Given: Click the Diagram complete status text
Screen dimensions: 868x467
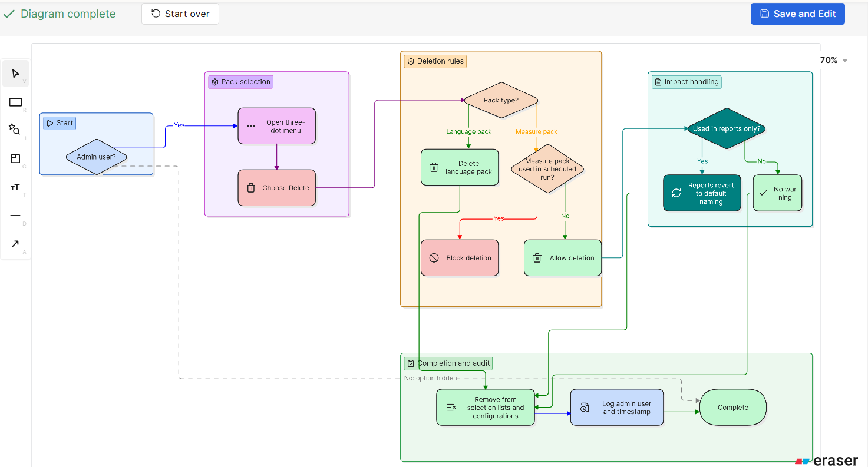Looking at the screenshot, I should coord(68,14).
